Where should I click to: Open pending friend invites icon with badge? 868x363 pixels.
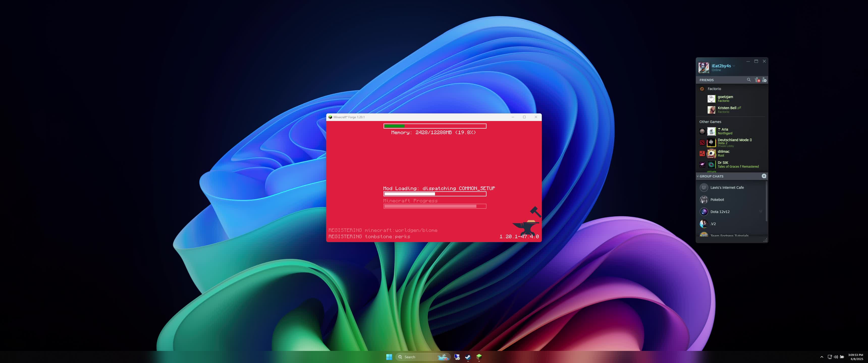pyautogui.click(x=757, y=80)
